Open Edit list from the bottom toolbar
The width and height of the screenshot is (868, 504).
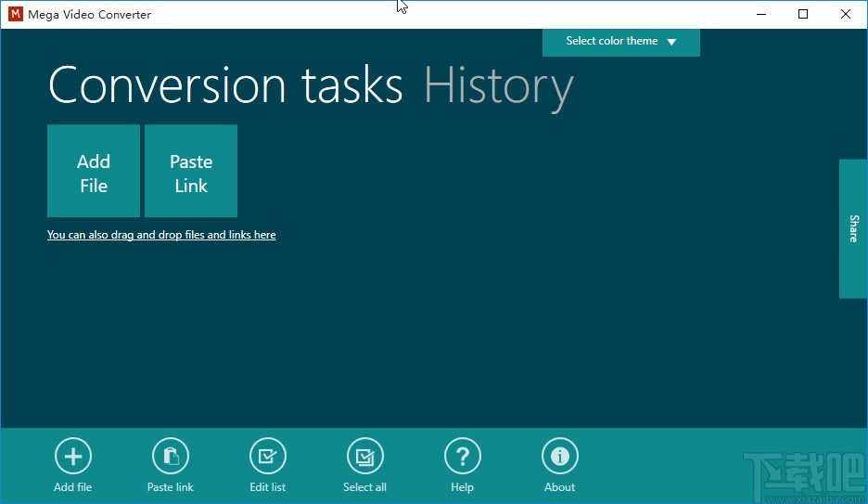coord(267,456)
